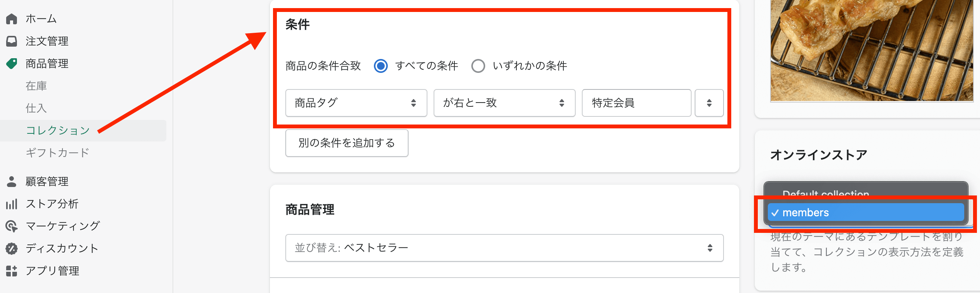
Task: Choose the members template option
Action: click(866, 212)
